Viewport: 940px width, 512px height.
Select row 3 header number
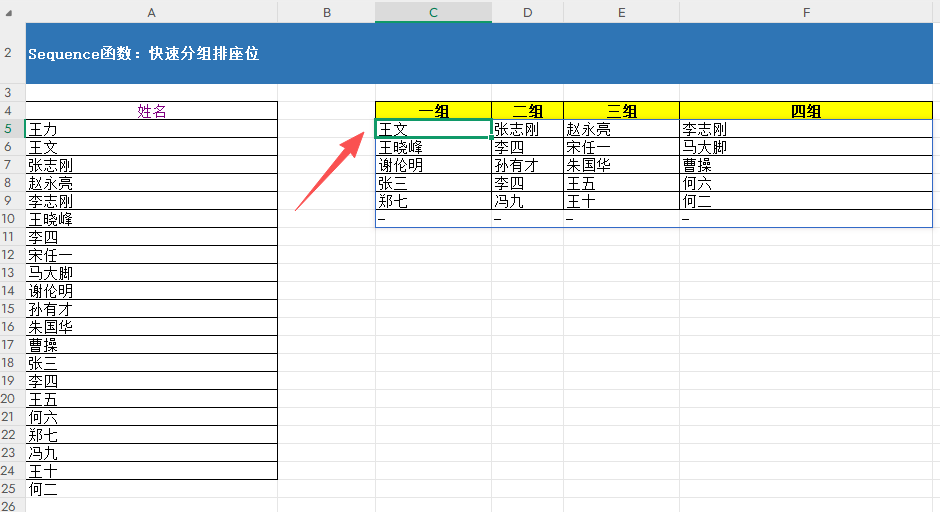8,92
